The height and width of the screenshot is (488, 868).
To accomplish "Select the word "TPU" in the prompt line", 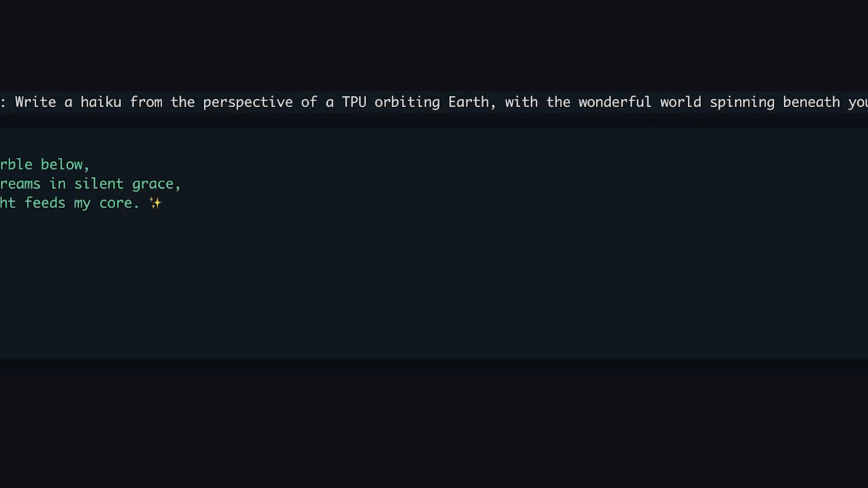I will pyautogui.click(x=354, y=102).
